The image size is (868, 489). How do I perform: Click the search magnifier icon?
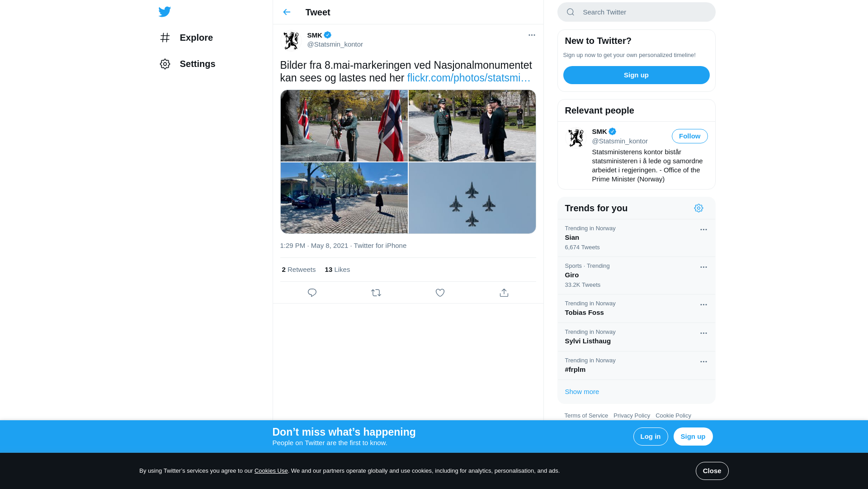click(x=571, y=12)
